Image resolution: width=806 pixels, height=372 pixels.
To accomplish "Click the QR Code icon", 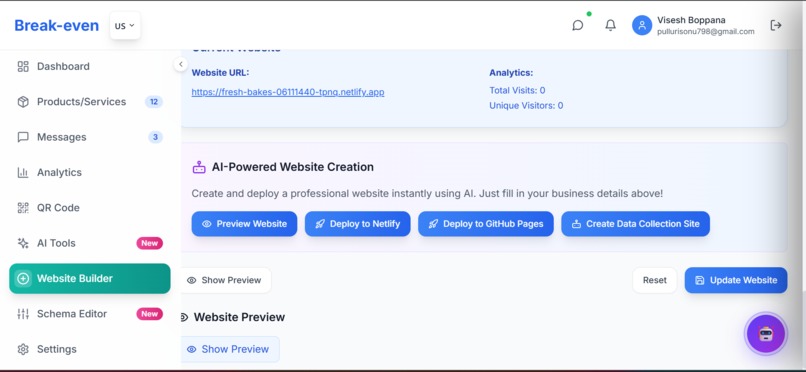I will click(23, 208).
